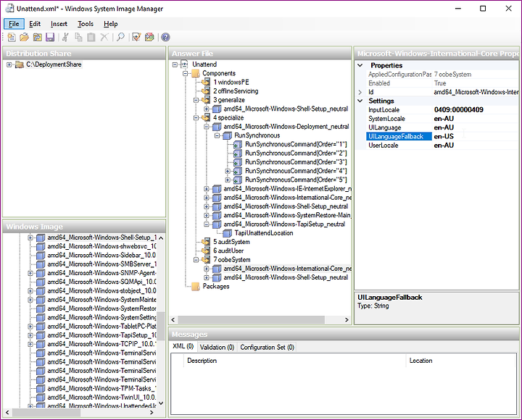Image resolution: width=522 pixels, height=420 pixels.
Task: Click the New Answer File toolbar icon
Action: pos(12,37)
